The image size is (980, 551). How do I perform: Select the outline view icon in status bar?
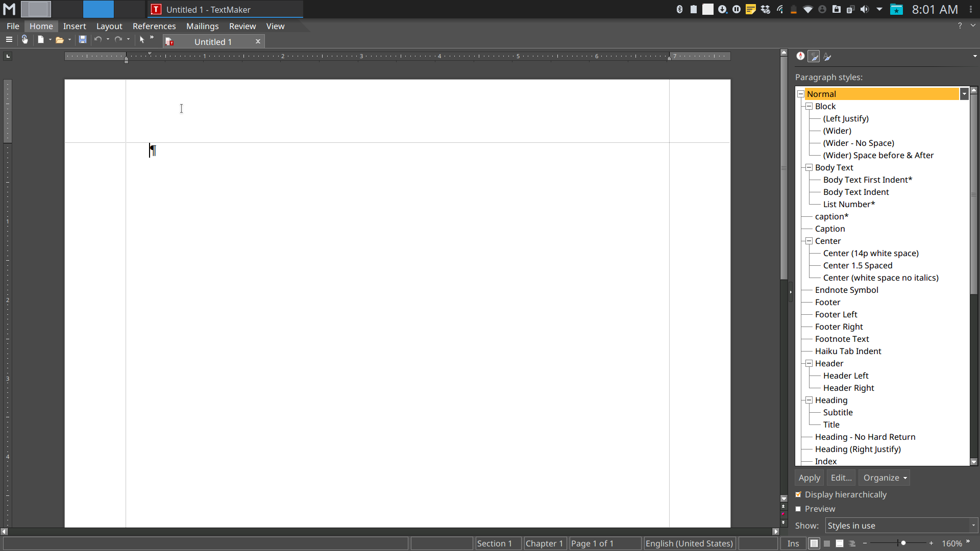[852, 543]
